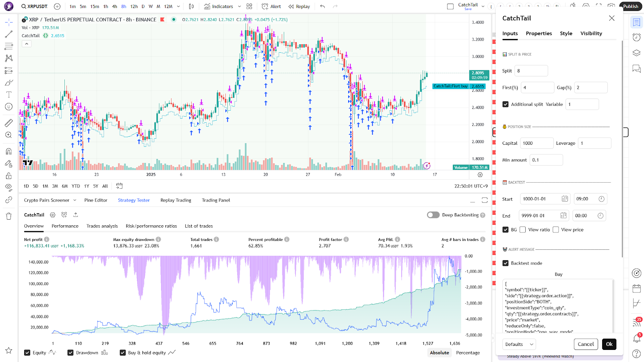The image size is (644, 362).
Task: Switch to the Properties tab
Action: pyautogui.click(x=539, y=33)
